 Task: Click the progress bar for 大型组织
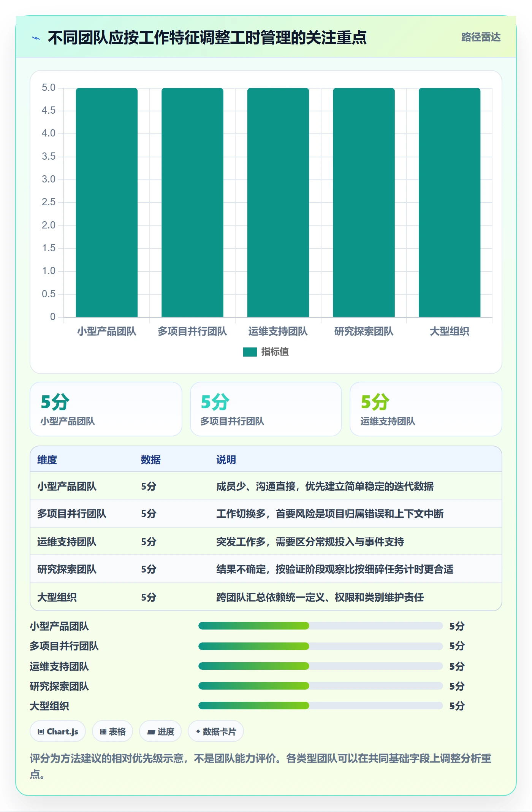(320, 706)
